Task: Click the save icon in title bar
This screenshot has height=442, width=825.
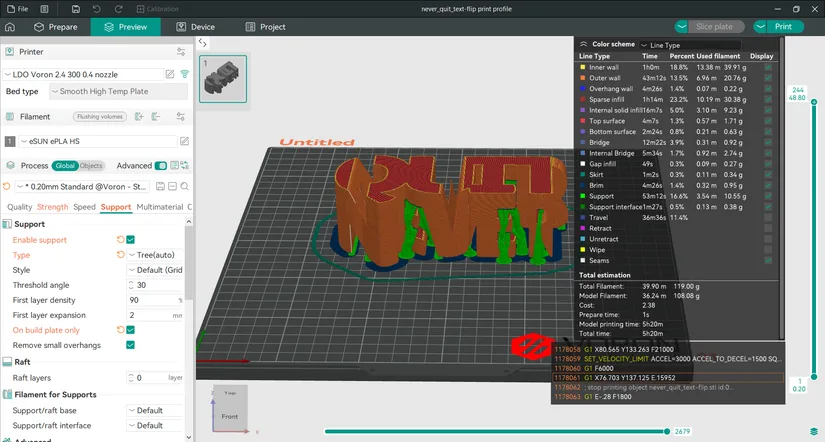Action: click(76, 9)
